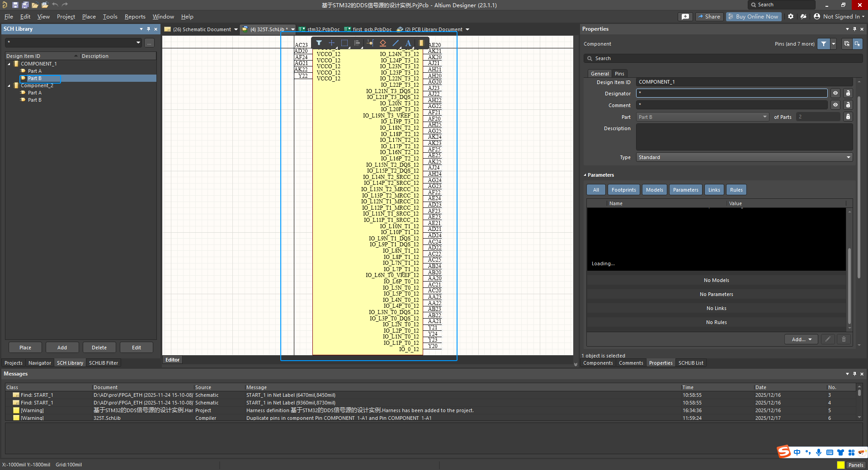This screenshot has height=470, width=868.
Task: Click the Redo arrow icon
Action: pyautogui.click(x=65, y=5)
